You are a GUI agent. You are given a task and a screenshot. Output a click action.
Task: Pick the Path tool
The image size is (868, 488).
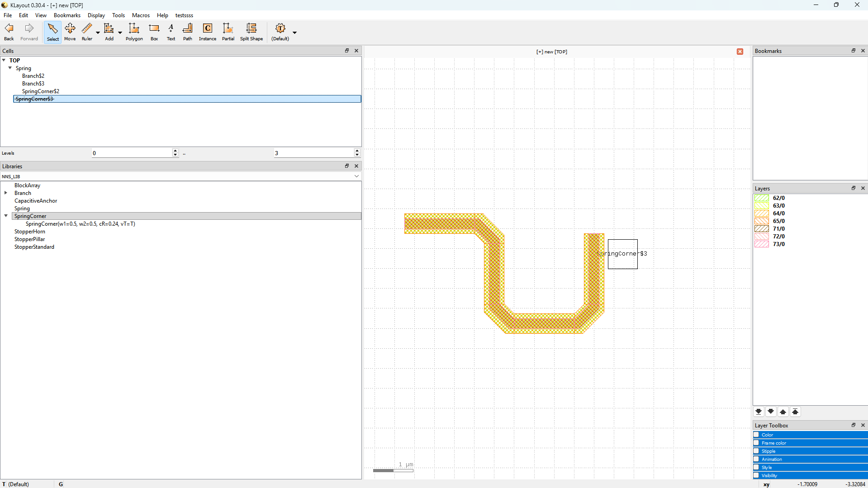pos(187,32)
